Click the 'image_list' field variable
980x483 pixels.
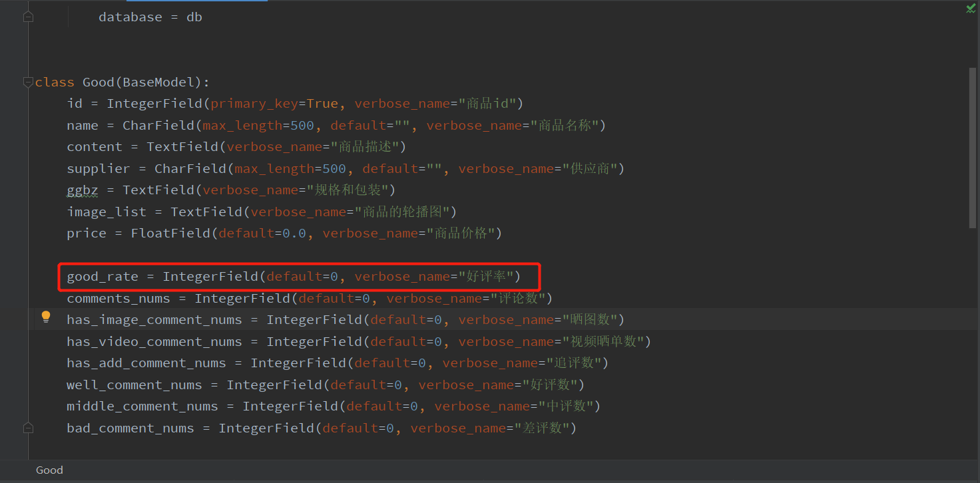tap(107, 212)
